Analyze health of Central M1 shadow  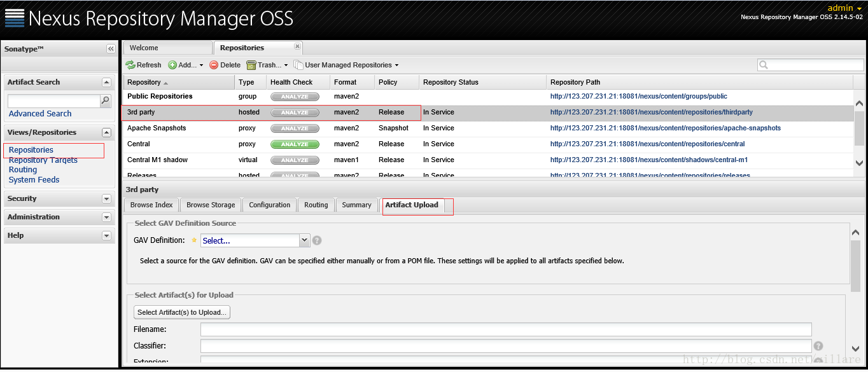click(x=295, y=160)
